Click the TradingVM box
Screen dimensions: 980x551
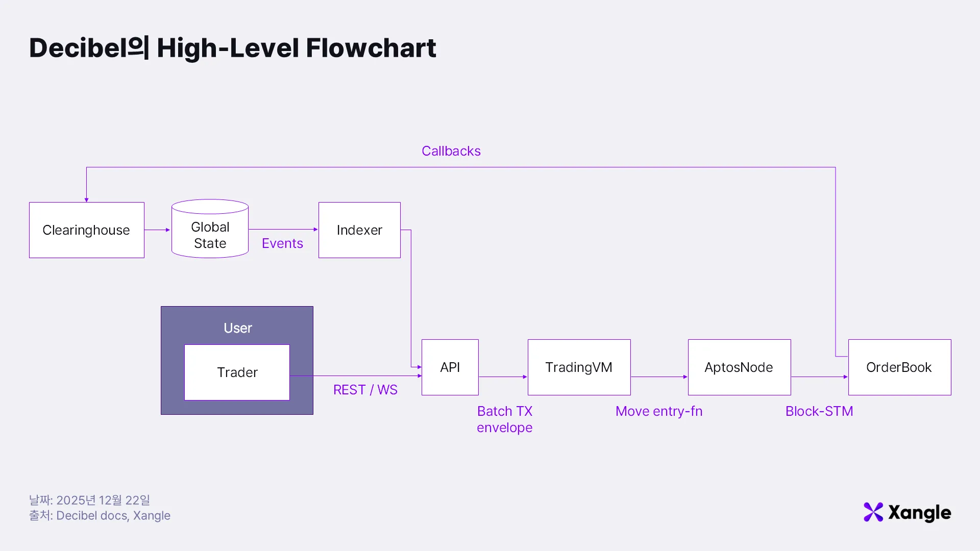579,367
